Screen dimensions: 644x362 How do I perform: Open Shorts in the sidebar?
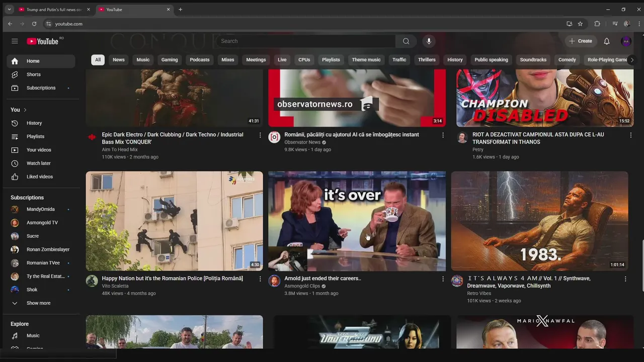tap(40, 74)
